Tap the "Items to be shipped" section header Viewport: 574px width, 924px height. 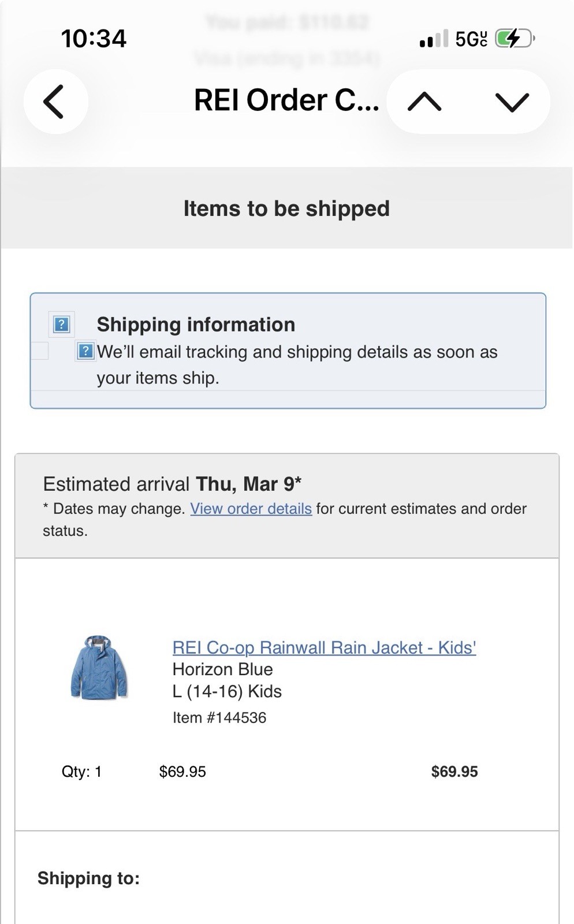coord(286,208)
